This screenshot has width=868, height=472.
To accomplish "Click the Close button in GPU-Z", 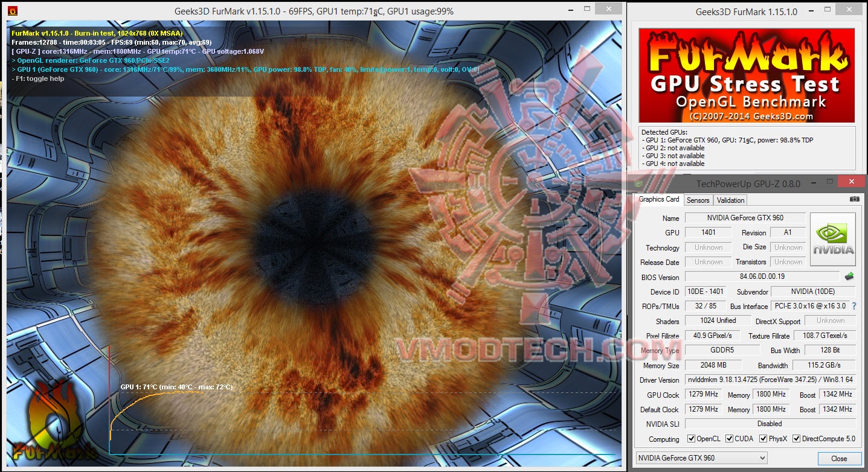I will 839,458.
